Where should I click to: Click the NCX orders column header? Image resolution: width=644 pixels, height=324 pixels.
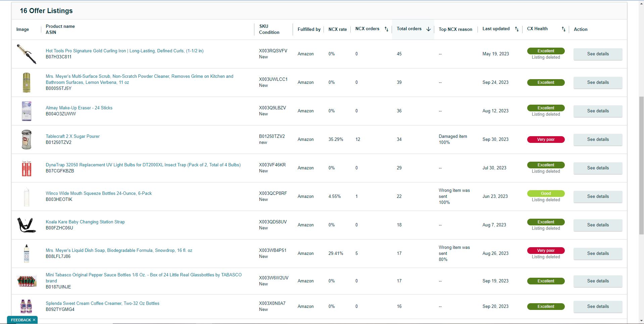click(367, 29)
